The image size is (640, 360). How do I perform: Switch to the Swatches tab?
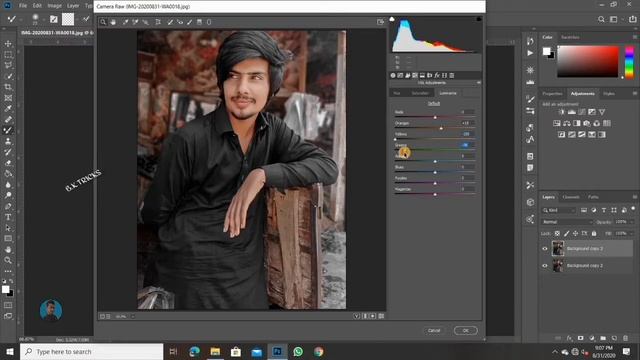570,37
